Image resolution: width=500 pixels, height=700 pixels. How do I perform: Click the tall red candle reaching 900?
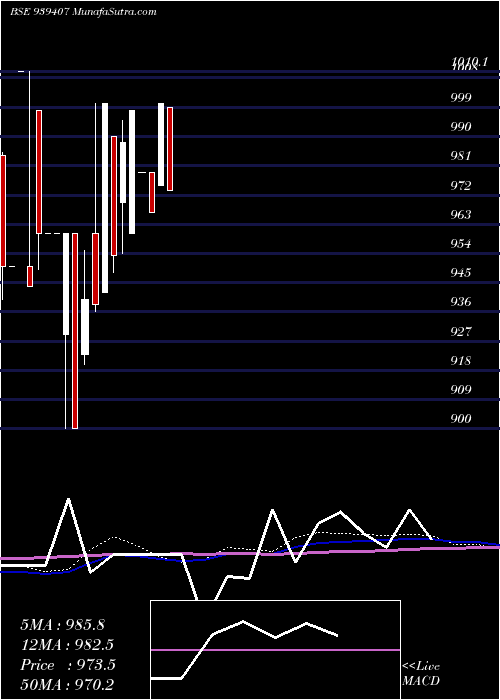click(x=75, y=331)
